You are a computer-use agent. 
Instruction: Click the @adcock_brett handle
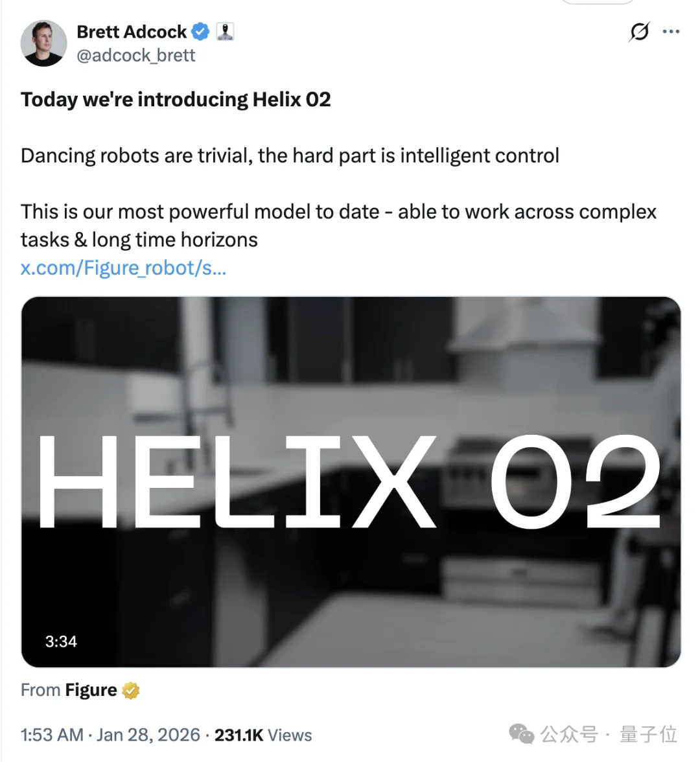(136, 56)
